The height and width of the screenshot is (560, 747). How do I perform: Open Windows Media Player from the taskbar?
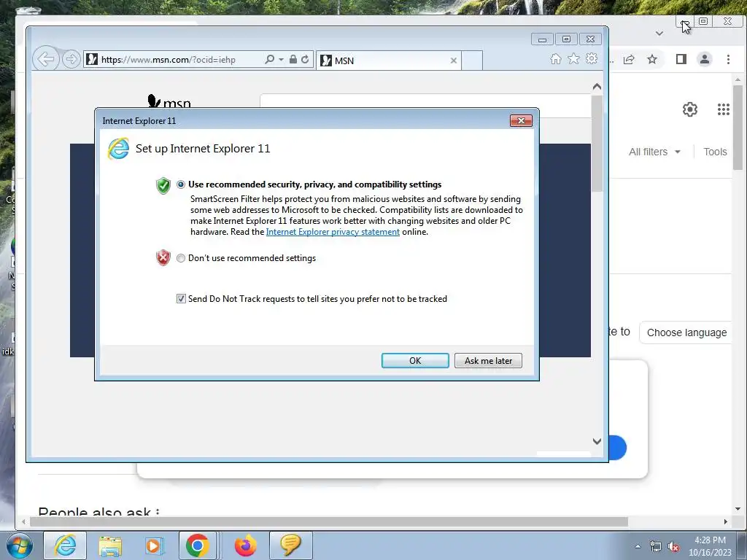(154, 545)
